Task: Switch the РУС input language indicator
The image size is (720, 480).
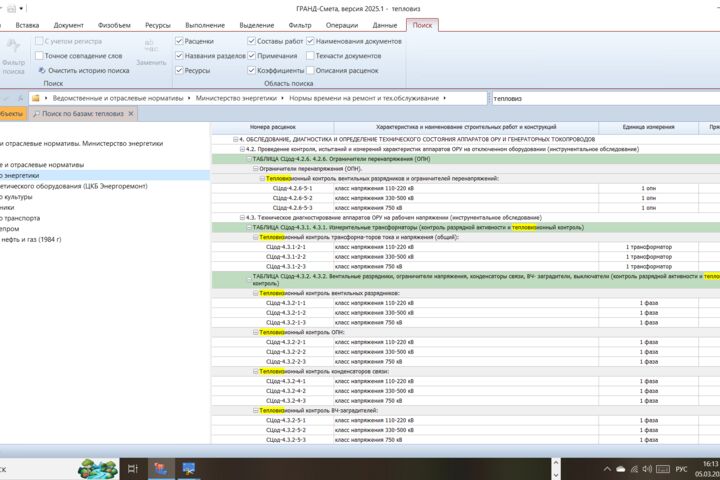Action: 681,469
